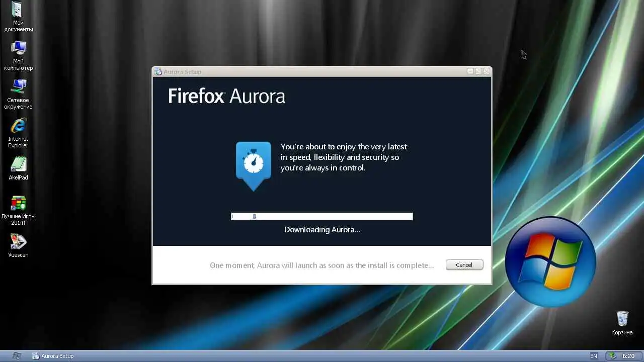Maximize the Aurora Setup window
Image resolution: width=644 pixels, height=362 pixels.
[x=478, y=71]
